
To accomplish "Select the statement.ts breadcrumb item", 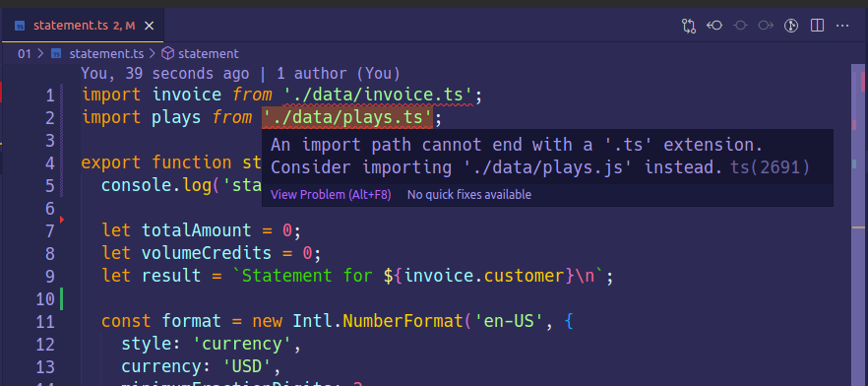I will 106,54.
